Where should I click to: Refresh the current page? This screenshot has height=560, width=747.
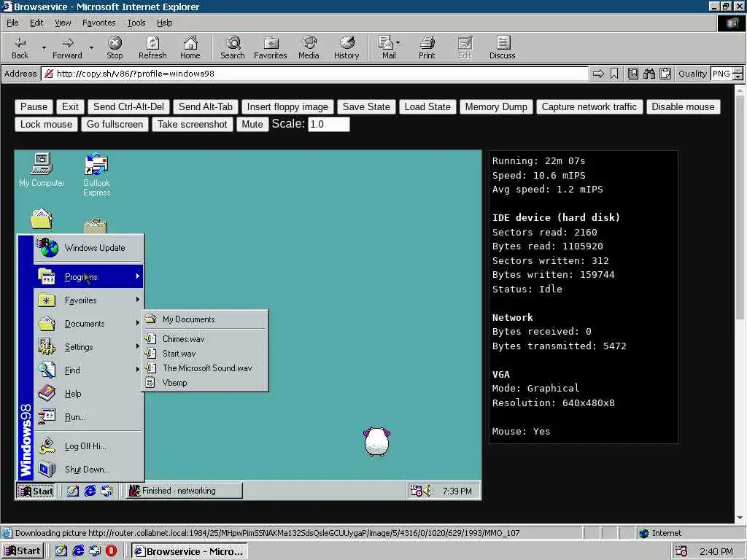pyautogui.click(x=152, y=47)
